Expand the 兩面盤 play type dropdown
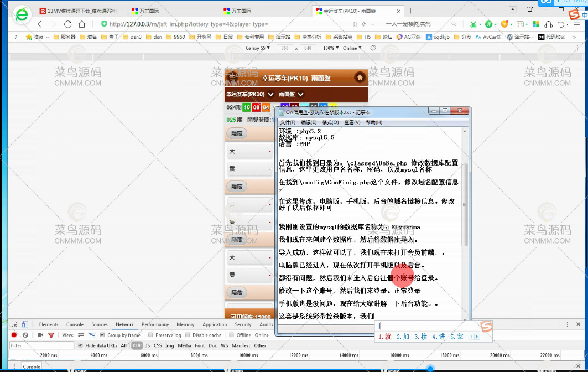Screen dimensions: 588x372 [301, 94]
